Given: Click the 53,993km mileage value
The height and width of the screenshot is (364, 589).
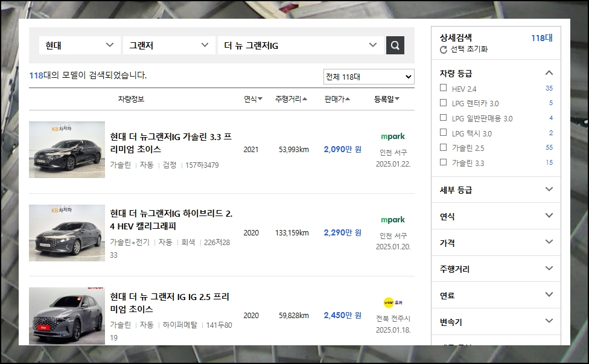Looking at the screenshot, I should point(294,150).
